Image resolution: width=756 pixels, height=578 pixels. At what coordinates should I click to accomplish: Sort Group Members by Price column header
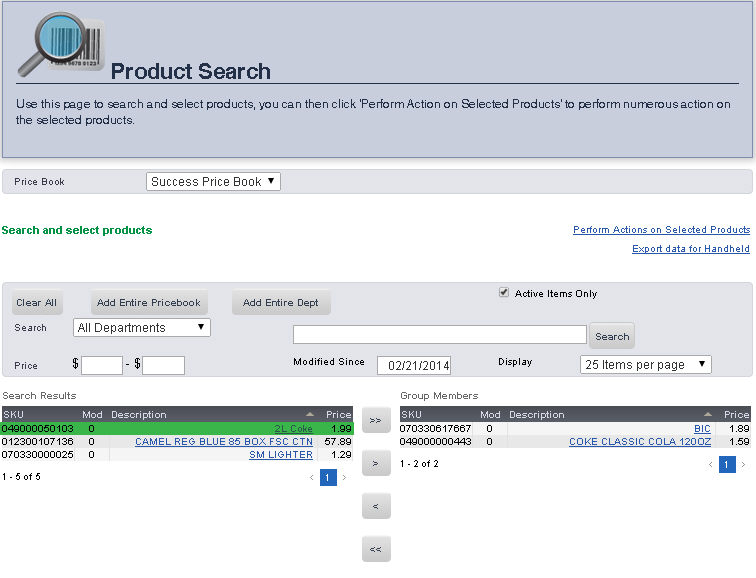click(x=736, y=414)
